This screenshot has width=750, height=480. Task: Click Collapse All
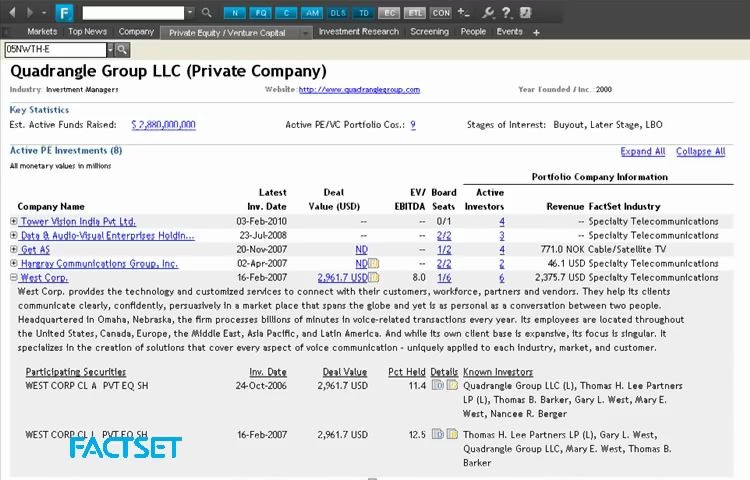pos(701,152)
